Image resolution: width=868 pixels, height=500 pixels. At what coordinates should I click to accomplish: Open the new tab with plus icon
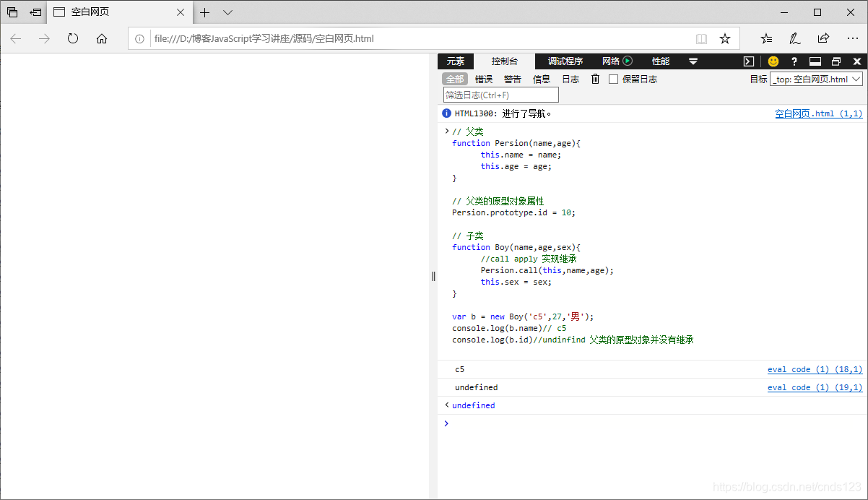coord(205,12)
